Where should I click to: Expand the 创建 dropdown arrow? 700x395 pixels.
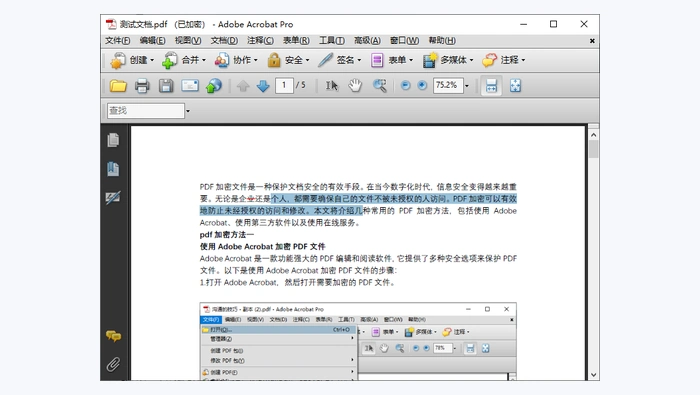(x=152, y=60)
